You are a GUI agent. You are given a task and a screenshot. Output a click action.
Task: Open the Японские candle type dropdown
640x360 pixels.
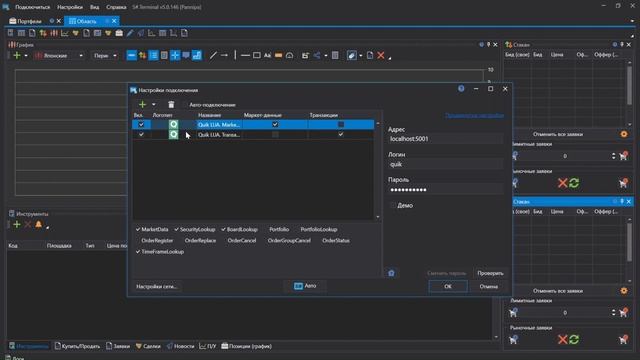tap(59, 56)
